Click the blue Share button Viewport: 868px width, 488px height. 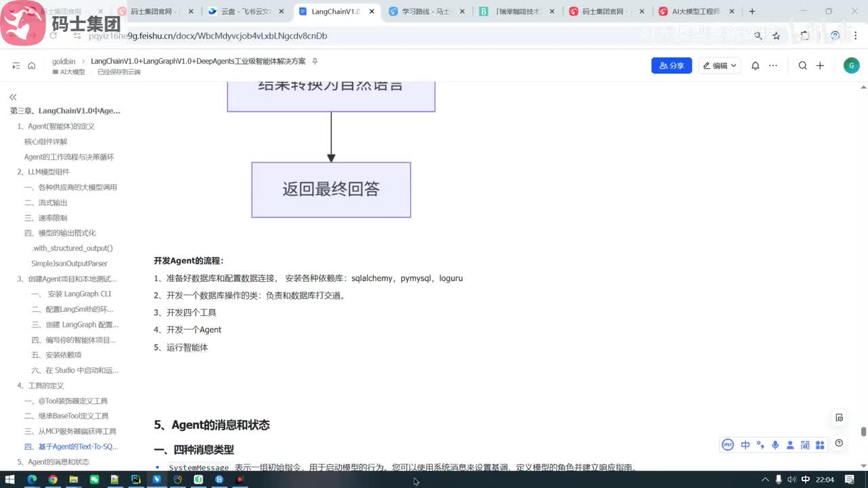click(671, 66)
